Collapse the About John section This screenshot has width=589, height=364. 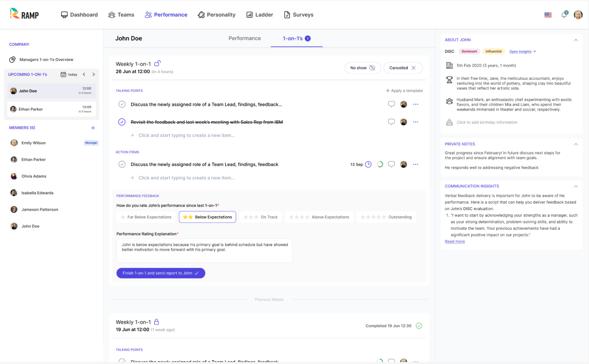[x=575, y=40]
